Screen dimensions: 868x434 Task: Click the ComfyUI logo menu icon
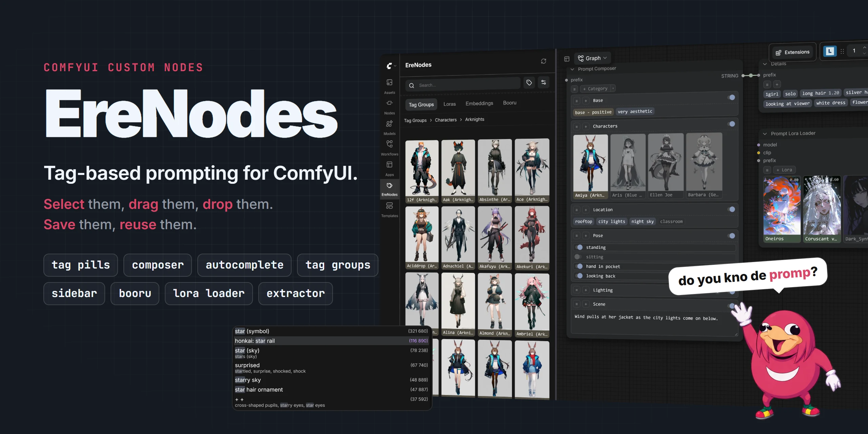pos(391,66)
